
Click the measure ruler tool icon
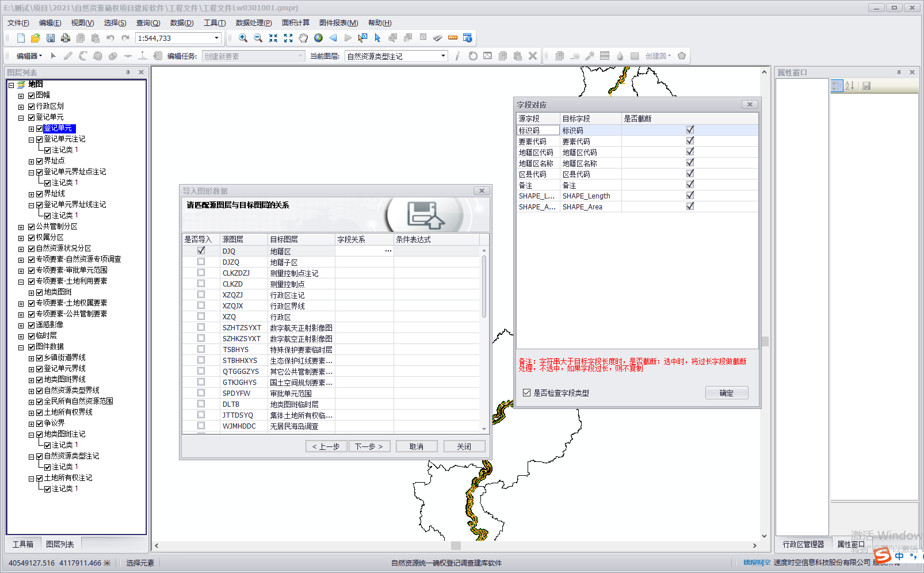(453, 38)
